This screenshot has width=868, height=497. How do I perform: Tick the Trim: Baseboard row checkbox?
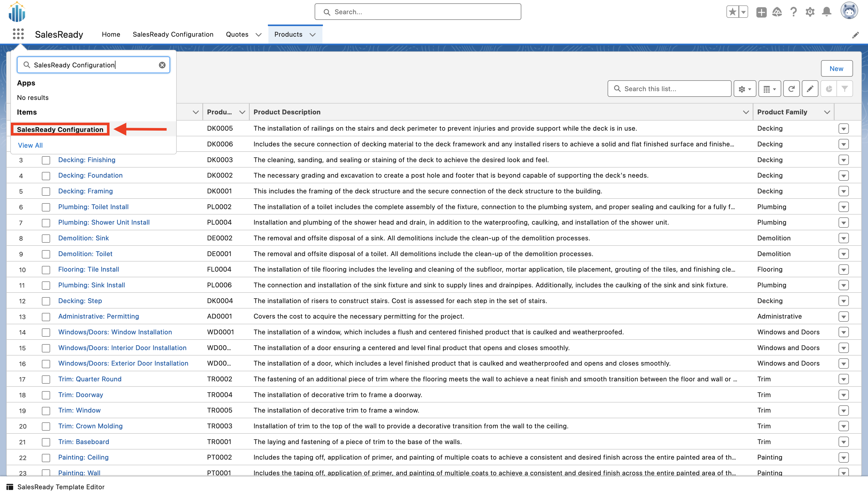[46, 442]
